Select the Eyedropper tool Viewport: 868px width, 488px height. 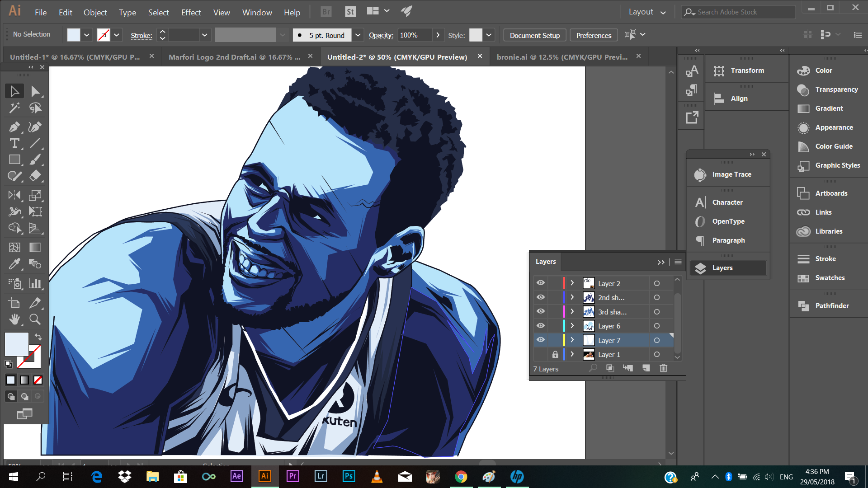click(x=14, y=263)
